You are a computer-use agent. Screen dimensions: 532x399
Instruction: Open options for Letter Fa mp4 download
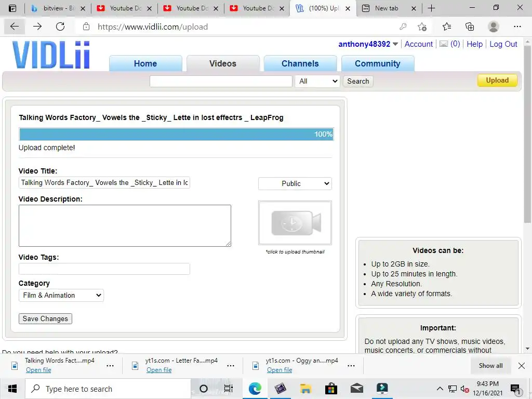coord(230,366)
